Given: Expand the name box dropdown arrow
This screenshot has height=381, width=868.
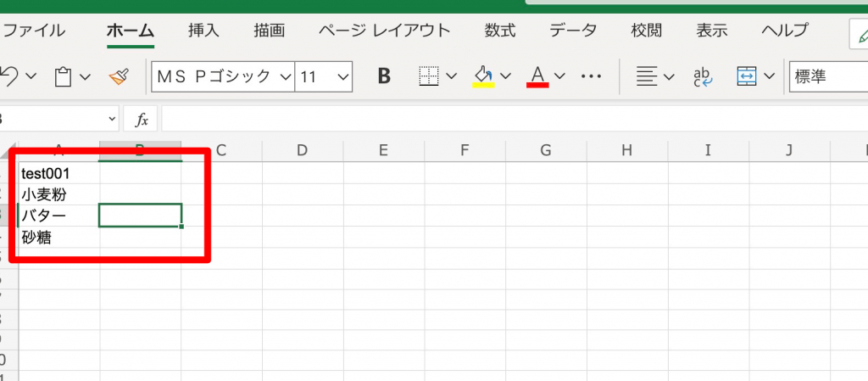Looking at the screenshot, I should click(112, 119).
